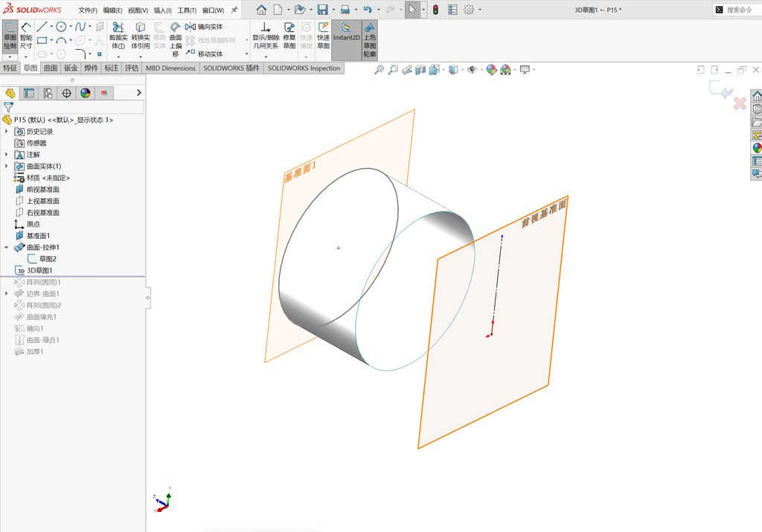Viewport: 762px width, 532px height.
Task: Select the Arc sketch tool
Action: click(61, 40)
